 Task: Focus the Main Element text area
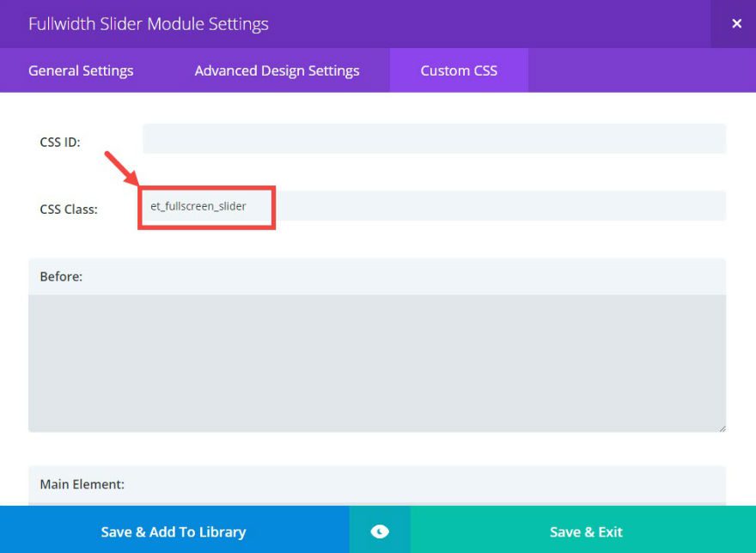point(376,504)
